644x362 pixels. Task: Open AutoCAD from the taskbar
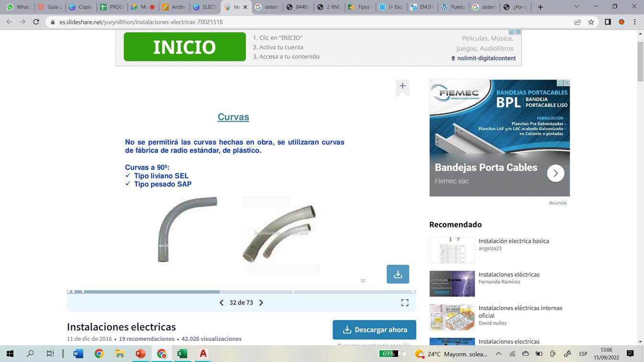click(x=203, y=354)
